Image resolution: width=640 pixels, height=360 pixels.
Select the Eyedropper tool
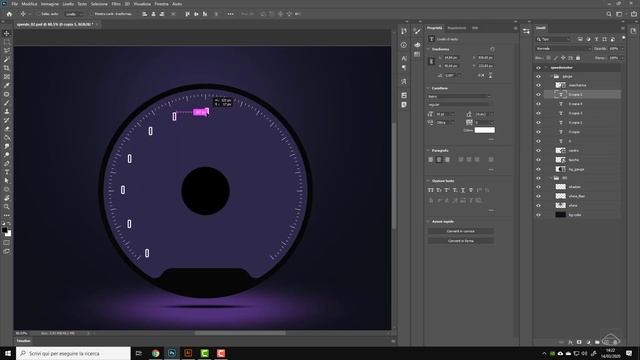[7, 85]
